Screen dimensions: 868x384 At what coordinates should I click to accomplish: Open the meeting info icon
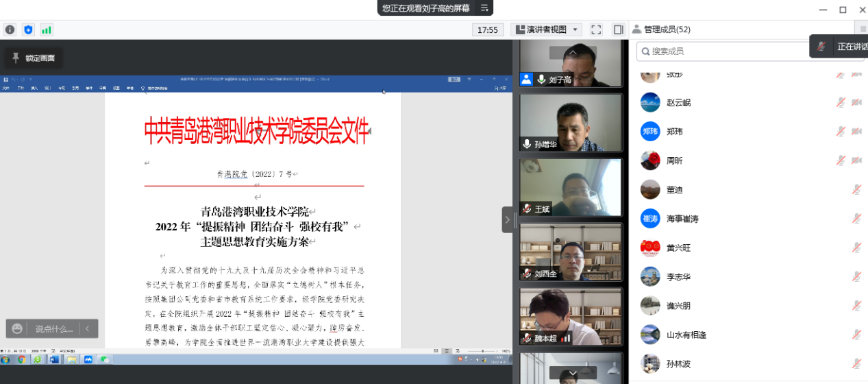point(10,29)
